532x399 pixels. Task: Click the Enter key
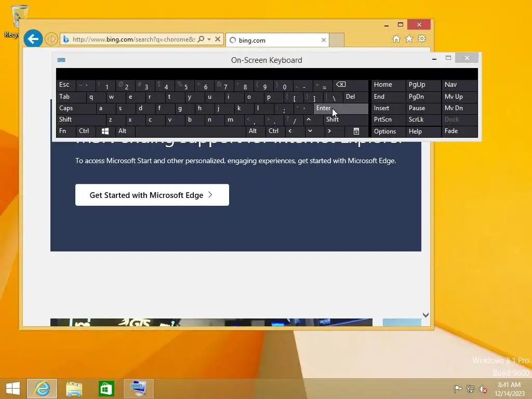point(341,108)
